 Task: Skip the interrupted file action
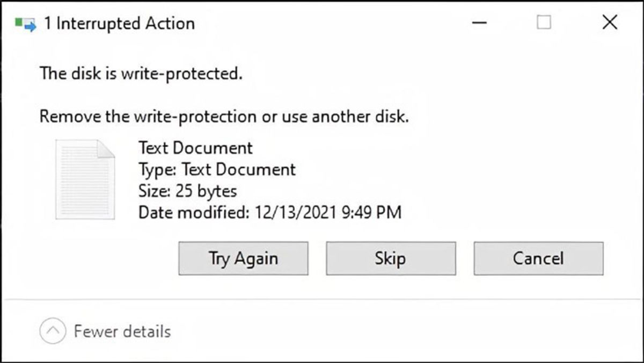pyautogui.click(x=391, y=258)
